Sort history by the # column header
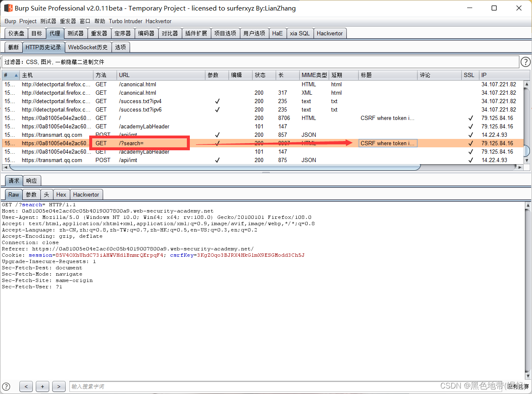532x394 pixels. [11, 75]
